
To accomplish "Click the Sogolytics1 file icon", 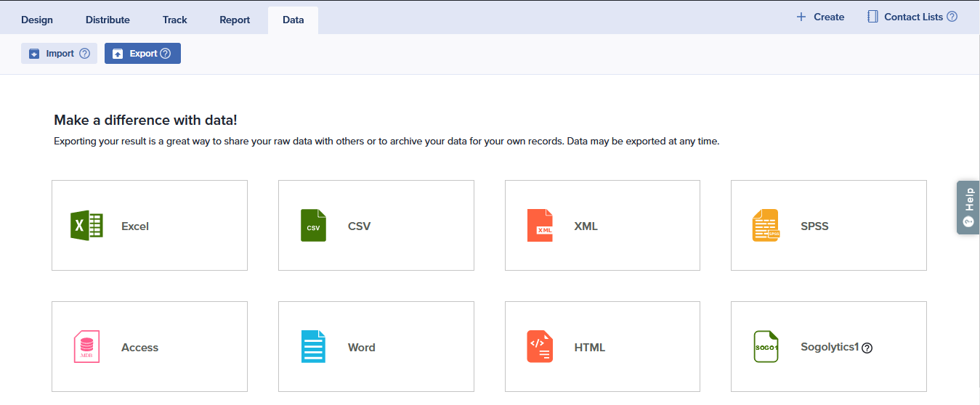I will click(766, 347).
